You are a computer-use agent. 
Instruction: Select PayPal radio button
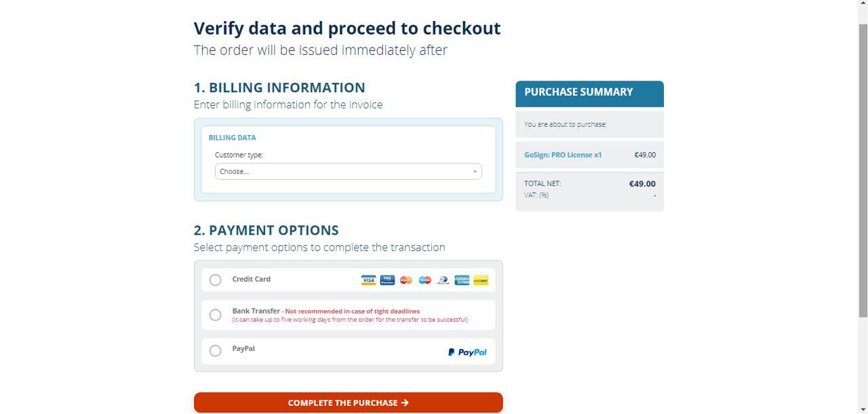[x=215, y=351]
